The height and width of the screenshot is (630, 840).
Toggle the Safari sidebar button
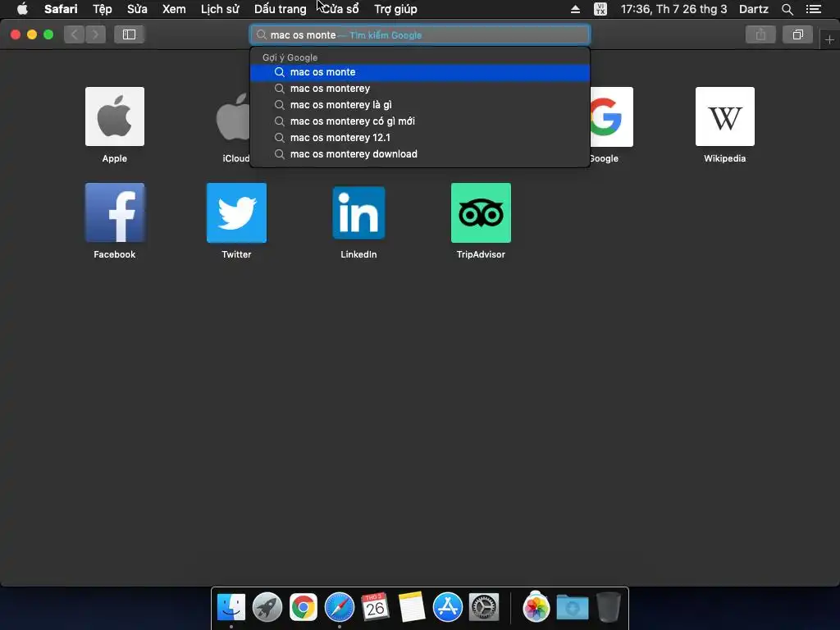coord(129,34)
